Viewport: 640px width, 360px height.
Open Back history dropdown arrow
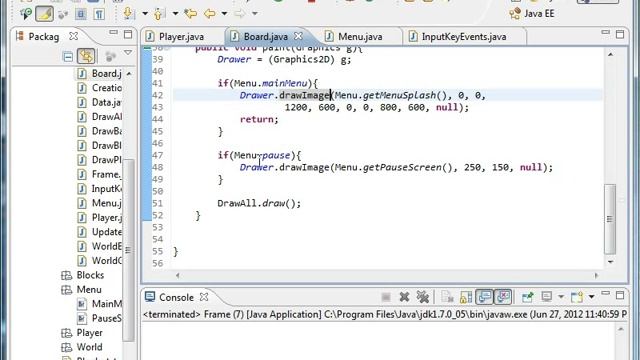pyautogui.click(x=224, y=14)
